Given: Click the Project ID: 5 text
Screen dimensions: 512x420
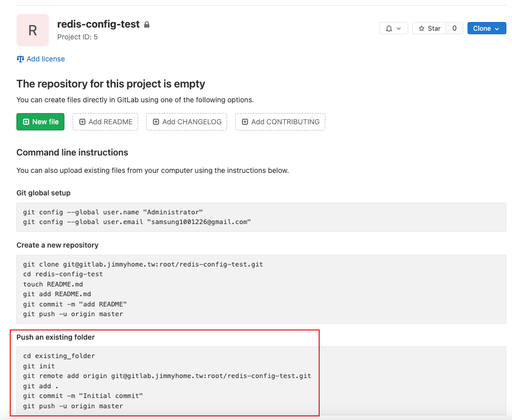Looking at the screenshot, I should pyautogui.click(x=77, y=37).
